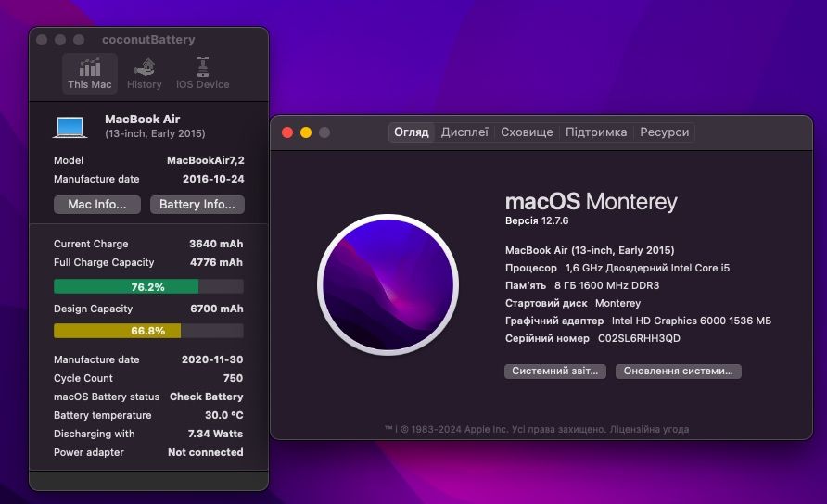The image size is (827, 504).
Task: Click the Версія 12.7.6 text
Action: click(x=537, y=220)
